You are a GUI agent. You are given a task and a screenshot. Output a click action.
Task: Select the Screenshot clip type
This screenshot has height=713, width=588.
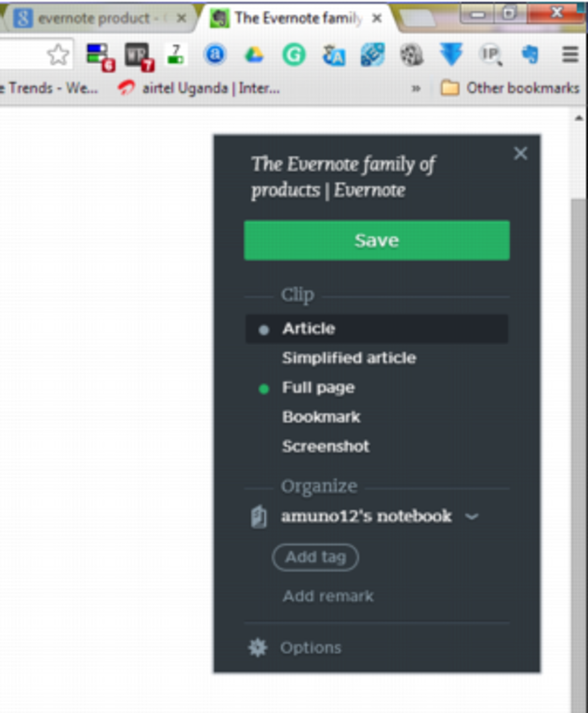pyautogui.click(x=325, y=446)
